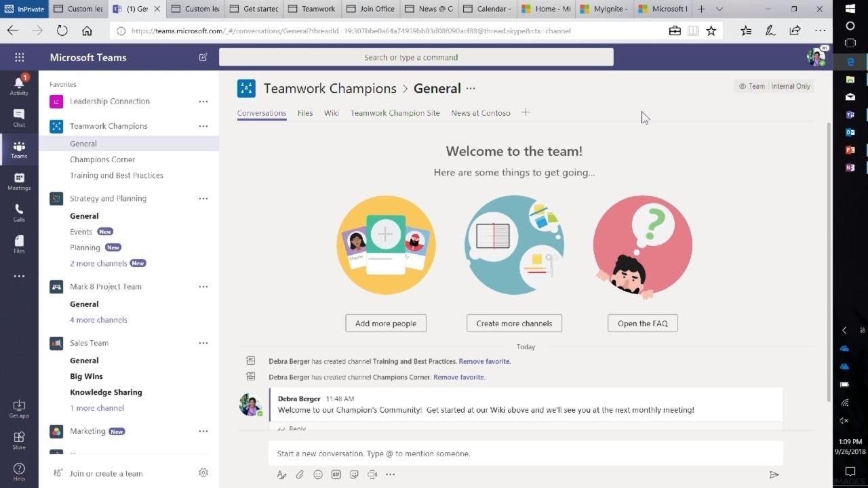Click the Search or type a command box
868x488 pixels.
[x=416, y=58]
